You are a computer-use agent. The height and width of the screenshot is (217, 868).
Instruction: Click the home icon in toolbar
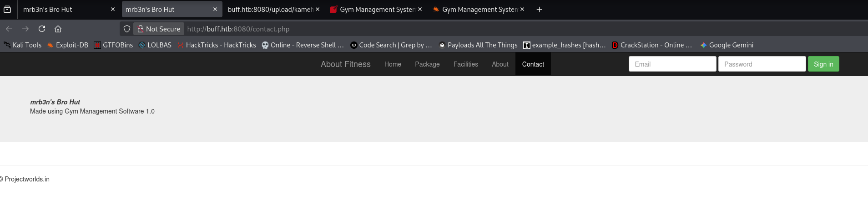pos(58,29)
